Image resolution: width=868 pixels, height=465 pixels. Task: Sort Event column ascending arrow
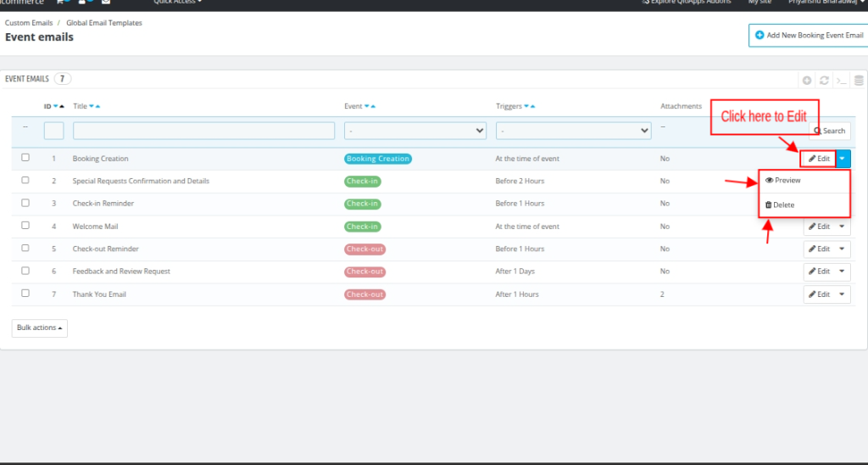click(373, 106)
